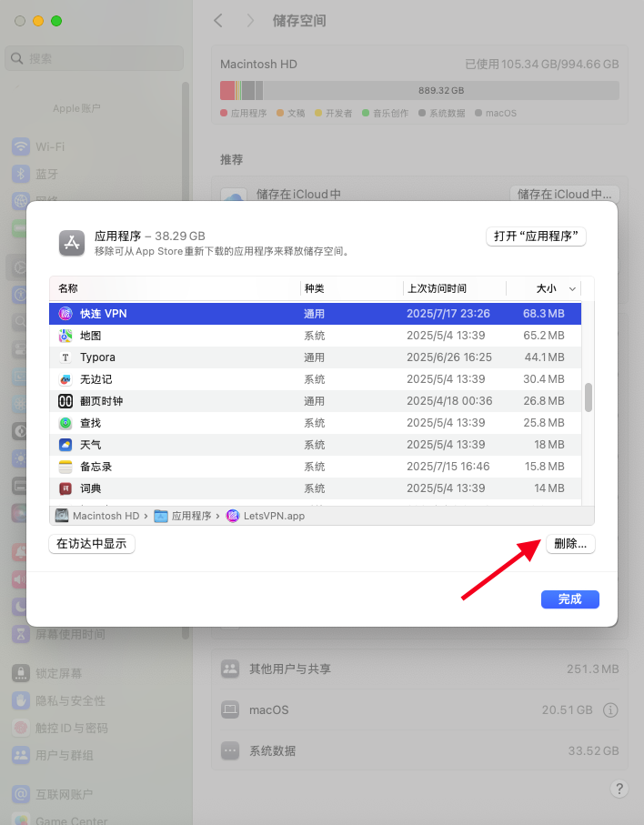Open the help question mark button
Image resolution: width=644 pixels, height=825 pixels.
click(x=619, y=789)
